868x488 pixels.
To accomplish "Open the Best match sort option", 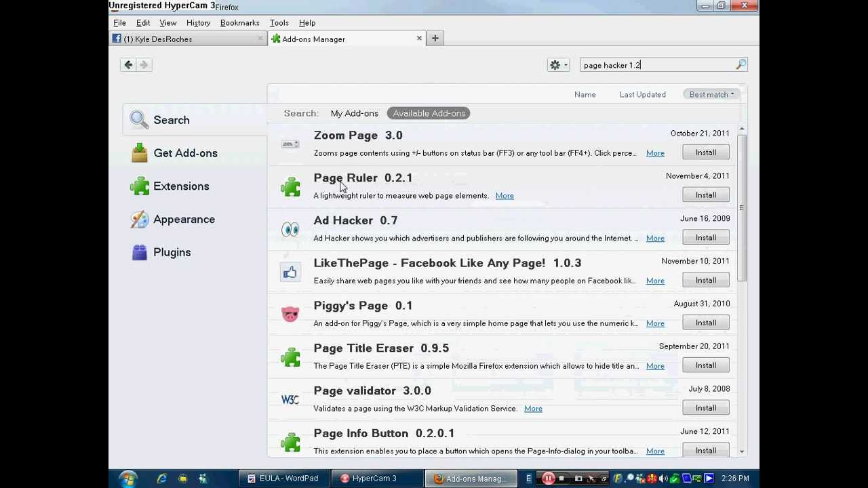I will [711, 95].
